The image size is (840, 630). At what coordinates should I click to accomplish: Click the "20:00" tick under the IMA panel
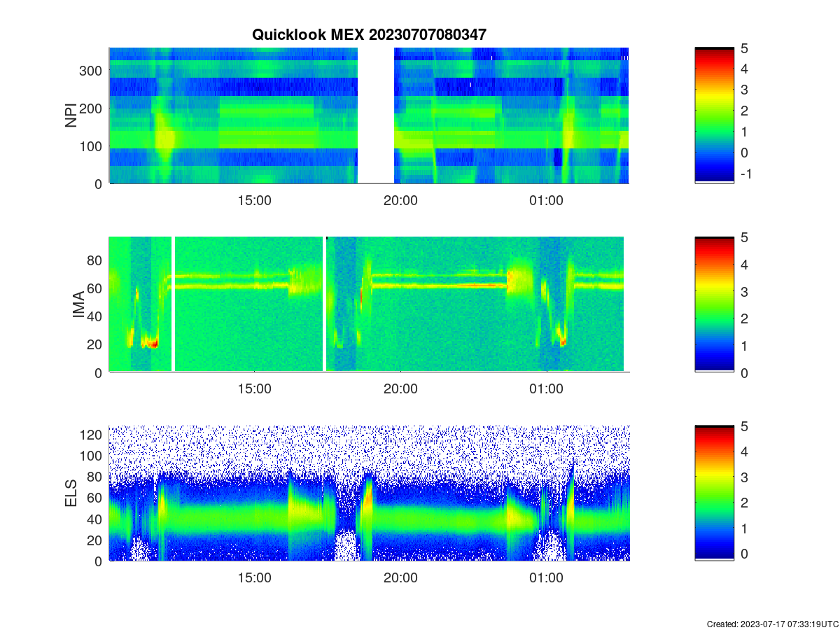pos(400,389)
